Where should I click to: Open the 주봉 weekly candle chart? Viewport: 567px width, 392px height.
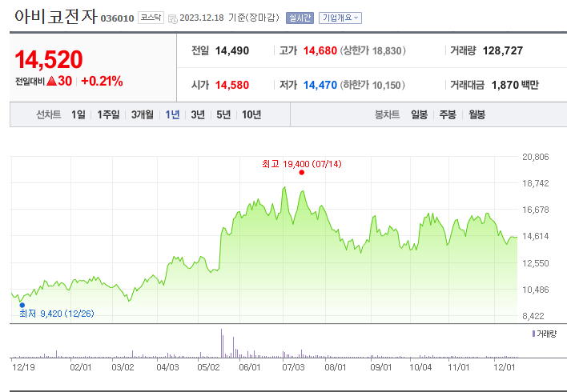[x=448, y=115]
